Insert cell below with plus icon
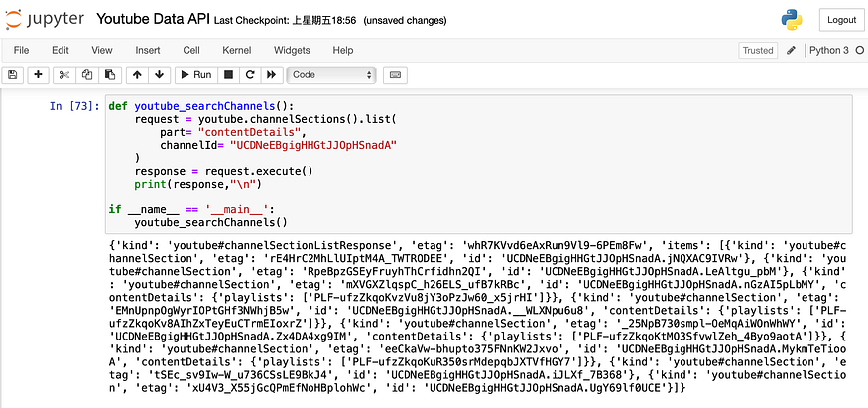This screenshot has width=868, height=408. point(38,75)
